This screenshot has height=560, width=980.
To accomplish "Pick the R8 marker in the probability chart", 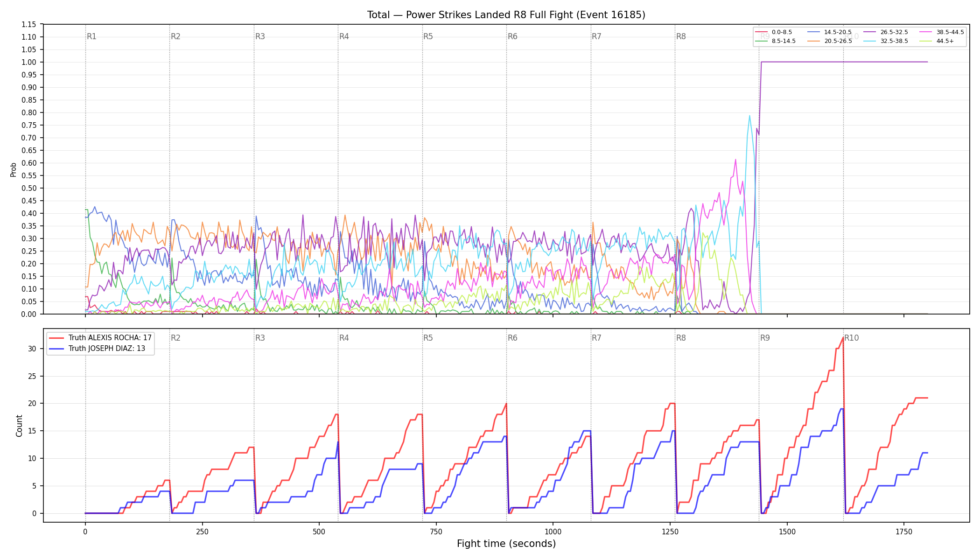I will pyautogui.click(x=681, y=36).
